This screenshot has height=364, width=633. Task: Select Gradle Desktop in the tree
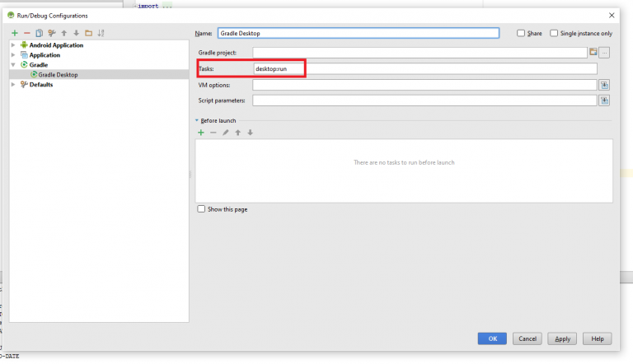(x=58, y=74)
